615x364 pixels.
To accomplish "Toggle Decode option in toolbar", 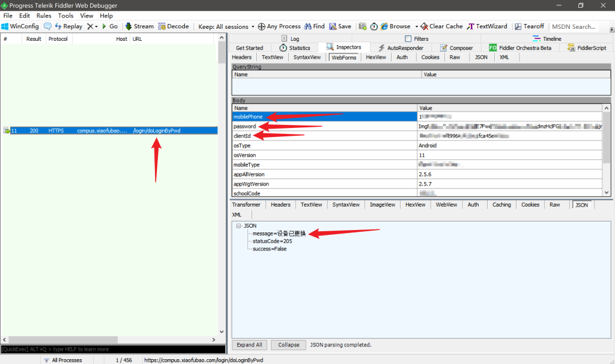I will click(174, 26).
